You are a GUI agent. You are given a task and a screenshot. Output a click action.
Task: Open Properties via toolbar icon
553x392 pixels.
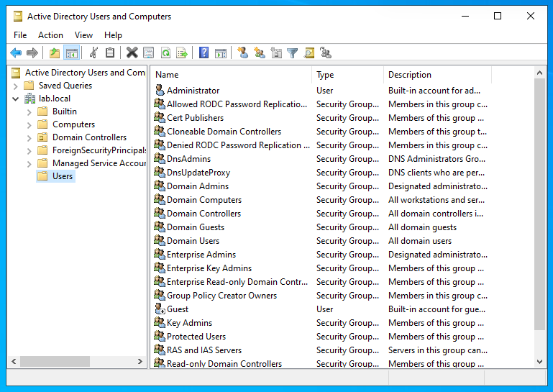click(148, 53)
